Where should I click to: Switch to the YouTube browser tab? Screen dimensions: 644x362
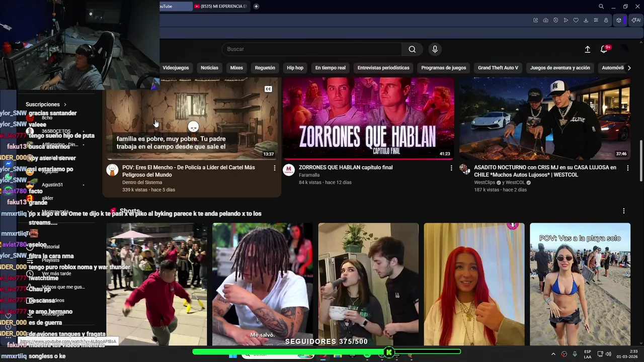click(x=176, y=7)
